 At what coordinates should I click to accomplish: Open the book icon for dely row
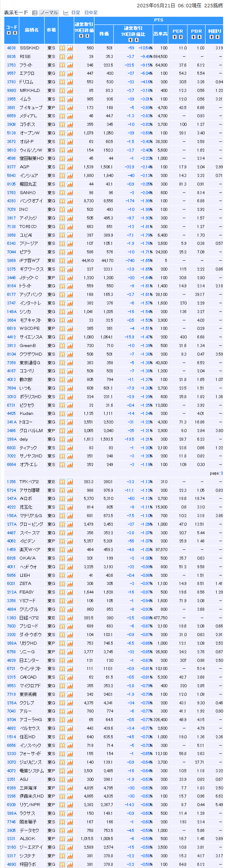click(x=62, y=439)
